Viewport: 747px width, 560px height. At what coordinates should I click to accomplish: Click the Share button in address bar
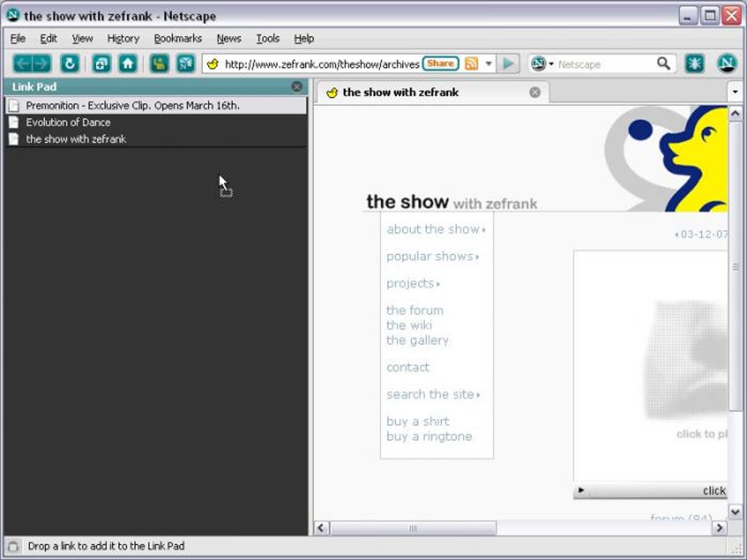(x=440, y=64)
